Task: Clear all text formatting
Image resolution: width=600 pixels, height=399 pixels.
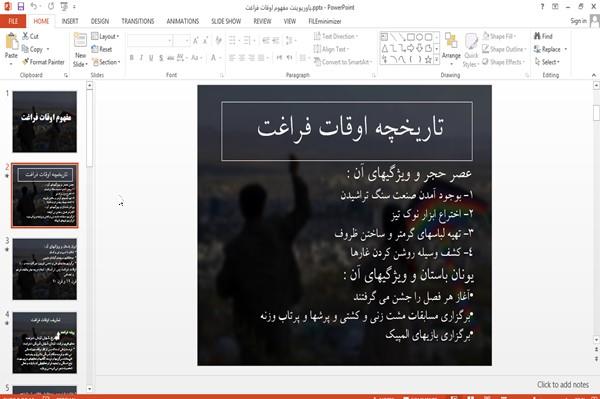Action: tap(218, 40)
